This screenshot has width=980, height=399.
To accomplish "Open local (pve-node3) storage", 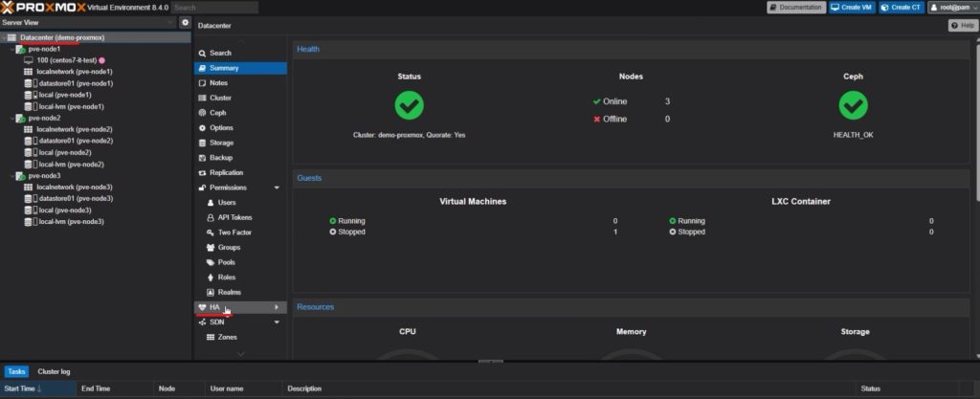I will [65, 211].
